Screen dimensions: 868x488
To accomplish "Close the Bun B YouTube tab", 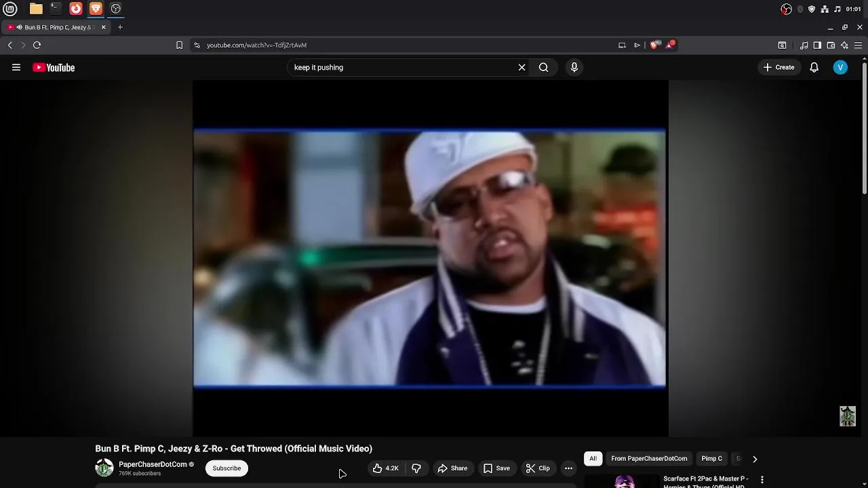I will point(104,27).
